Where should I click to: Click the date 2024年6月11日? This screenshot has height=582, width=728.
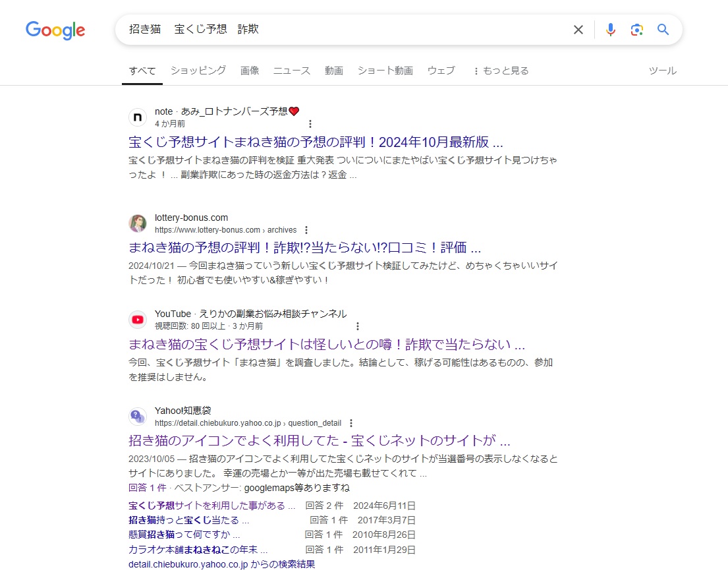click(385, 506)
